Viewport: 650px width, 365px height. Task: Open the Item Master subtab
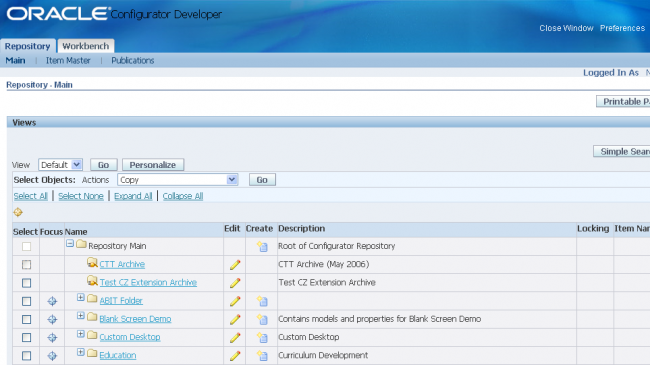68,61
